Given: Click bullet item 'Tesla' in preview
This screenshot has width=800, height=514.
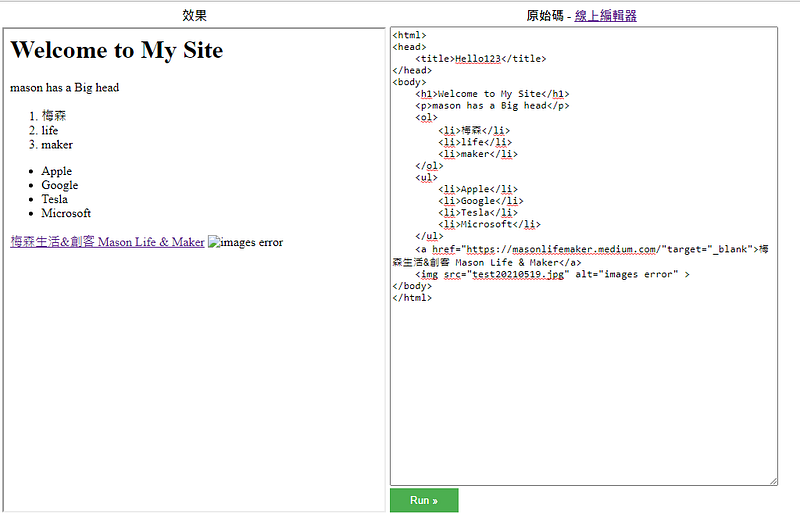Looking at the screenshot, I should (55, 199).
